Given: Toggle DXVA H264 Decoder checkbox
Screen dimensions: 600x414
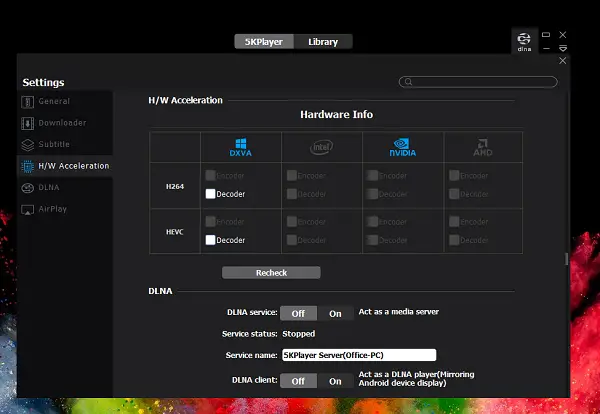Looking at the screenshot, I should [210, 194].
